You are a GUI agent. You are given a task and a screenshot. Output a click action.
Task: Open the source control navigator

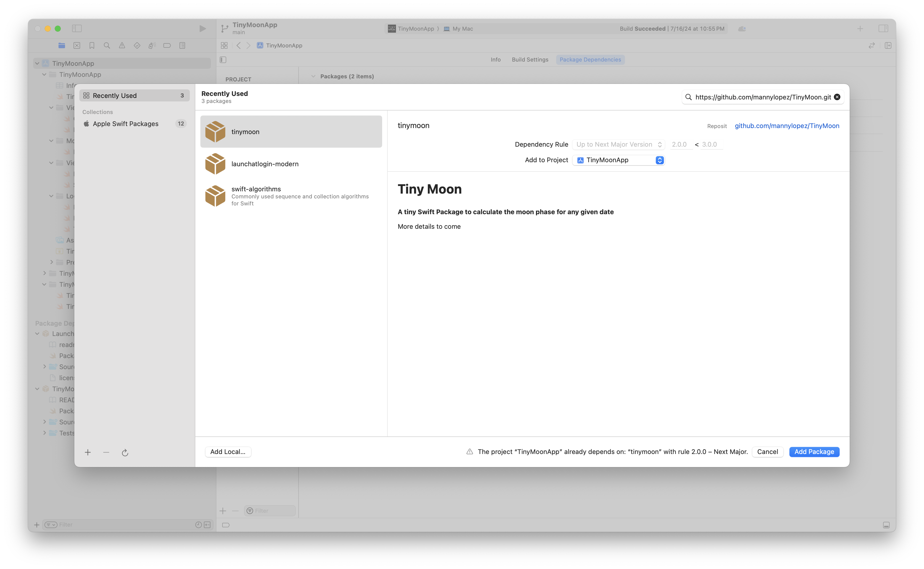click(77, 45)
